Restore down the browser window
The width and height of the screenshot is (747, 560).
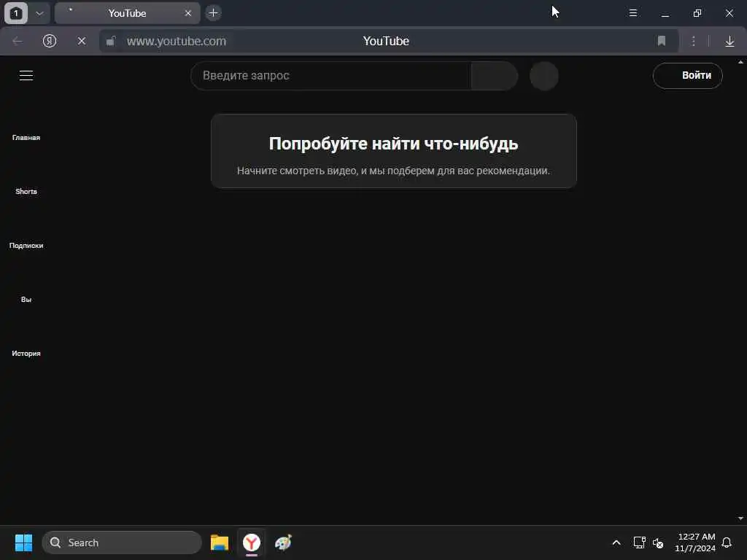tap(697, 13)
